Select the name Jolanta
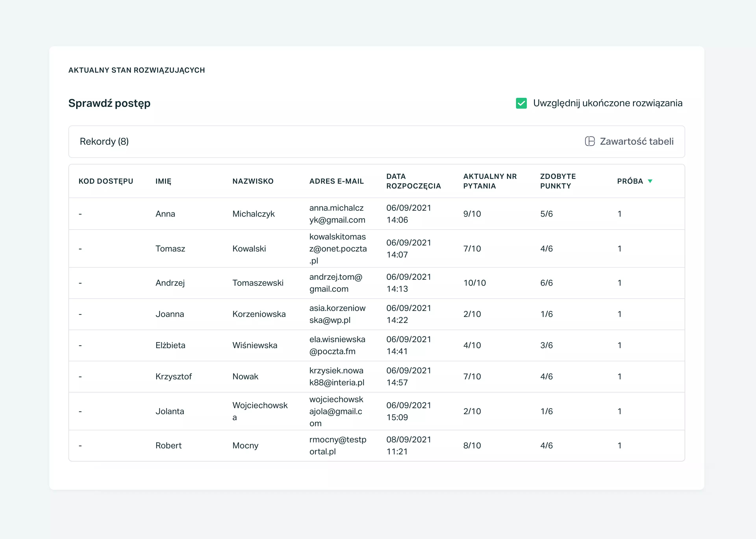756x539 pixels. [170, 411]
